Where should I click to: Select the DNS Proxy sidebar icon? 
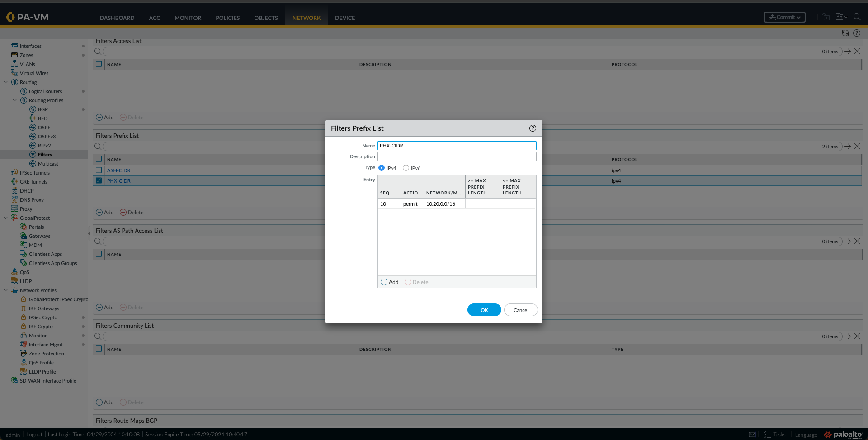[x=15, y=199]
